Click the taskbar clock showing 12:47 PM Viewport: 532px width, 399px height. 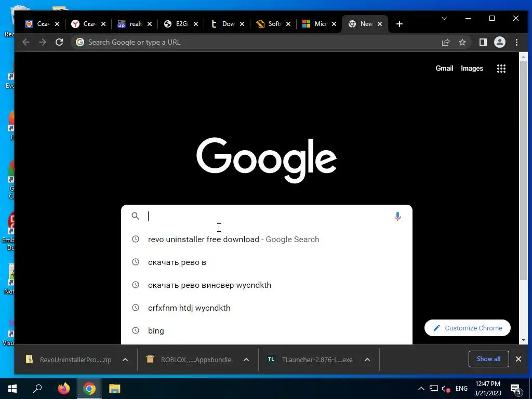487,389
